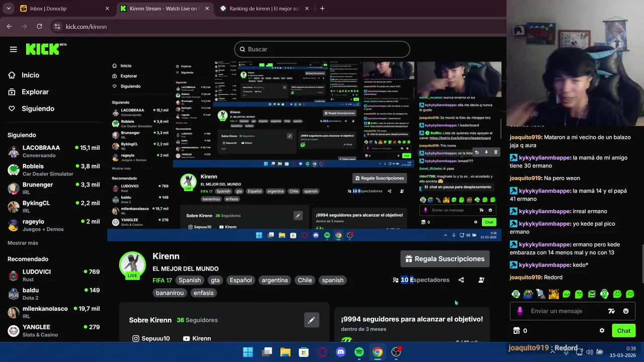The width and height of the screenshot is (644, 362).
Task: Open Sepuuu10 Instagram link
Action: 151,338
